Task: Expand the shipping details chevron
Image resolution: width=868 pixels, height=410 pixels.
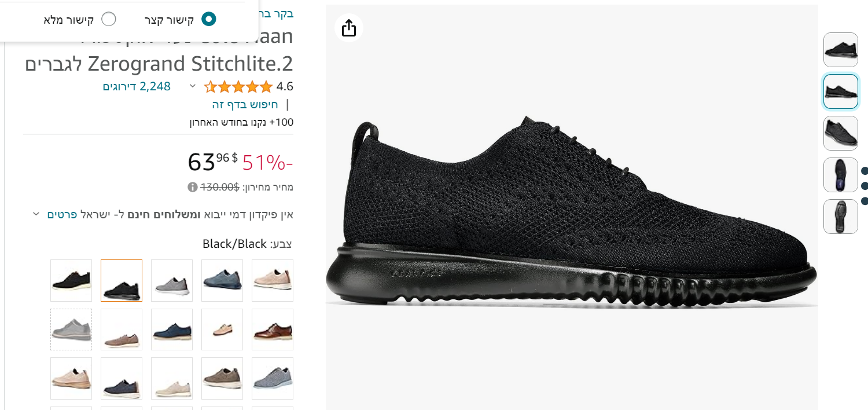Action: point(36,214)
